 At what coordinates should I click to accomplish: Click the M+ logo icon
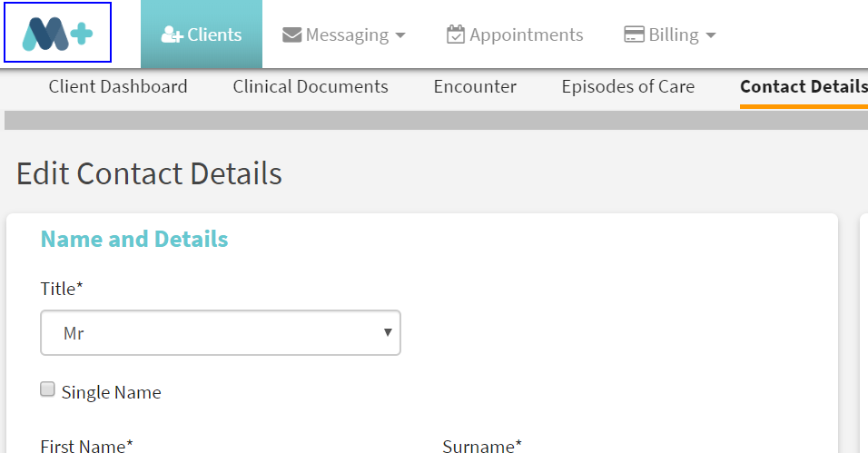(x=57, y=33)
